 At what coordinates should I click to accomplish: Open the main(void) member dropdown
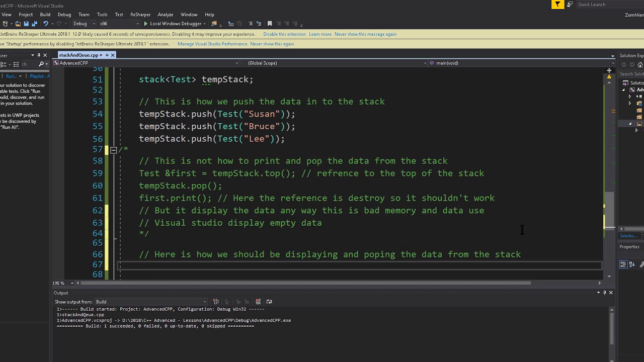521,63
